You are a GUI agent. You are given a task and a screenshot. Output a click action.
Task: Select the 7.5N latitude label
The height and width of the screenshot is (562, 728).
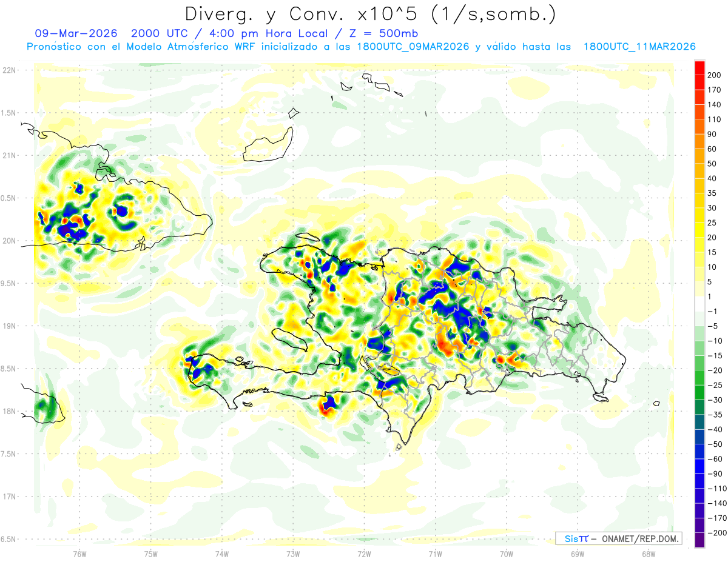pyautogui.click(x=9, y=453)
